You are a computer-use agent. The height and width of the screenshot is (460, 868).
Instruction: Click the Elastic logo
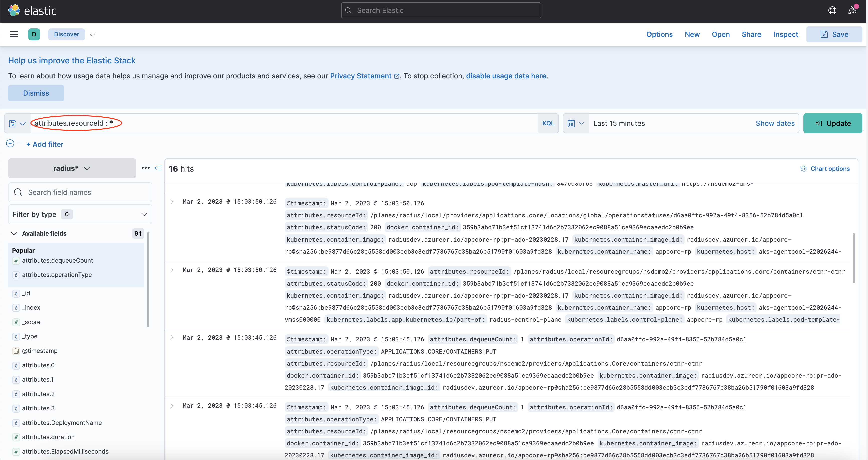click(32, 11)
